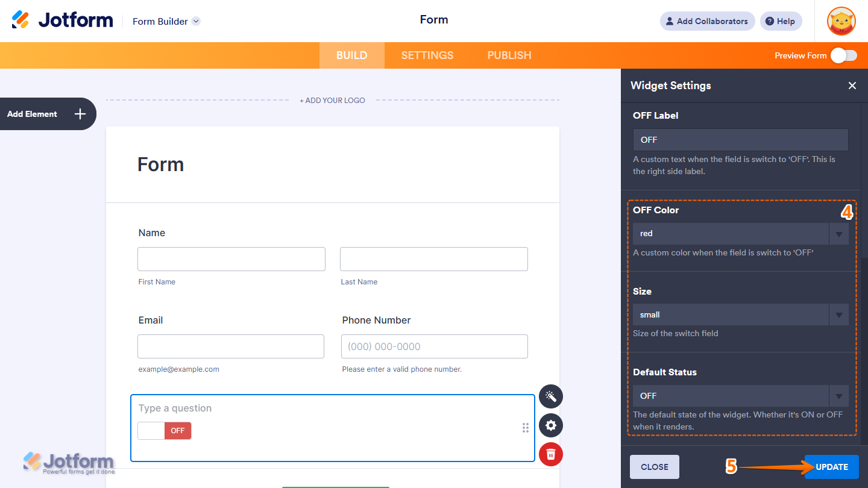Switch to the SETTINGS tab

pos(427,55)
